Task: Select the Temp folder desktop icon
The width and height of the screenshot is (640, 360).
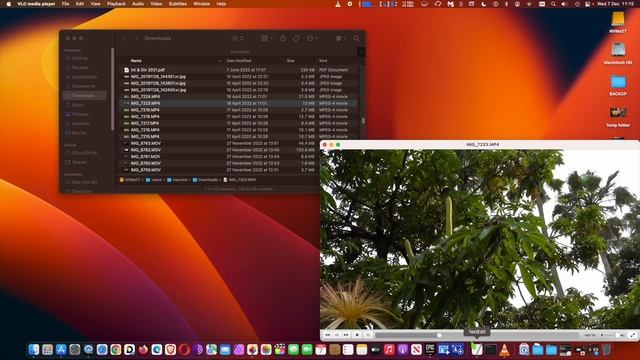Action: (x=618, y=117)
